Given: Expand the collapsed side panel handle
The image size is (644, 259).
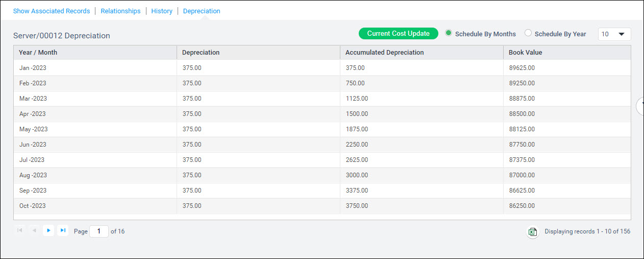Looking at the screenshot, I should [x=640, y=106].
